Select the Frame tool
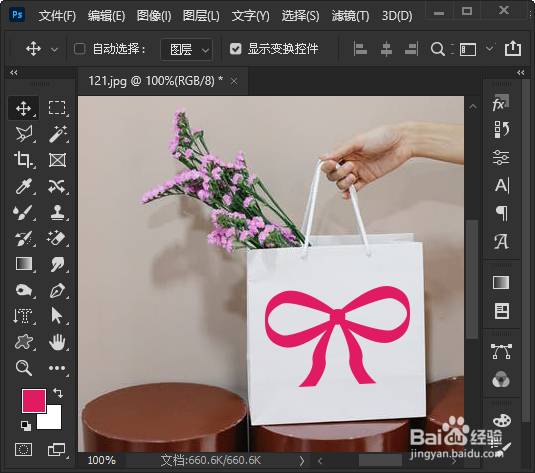535x473 pixels. click(57, 160)
